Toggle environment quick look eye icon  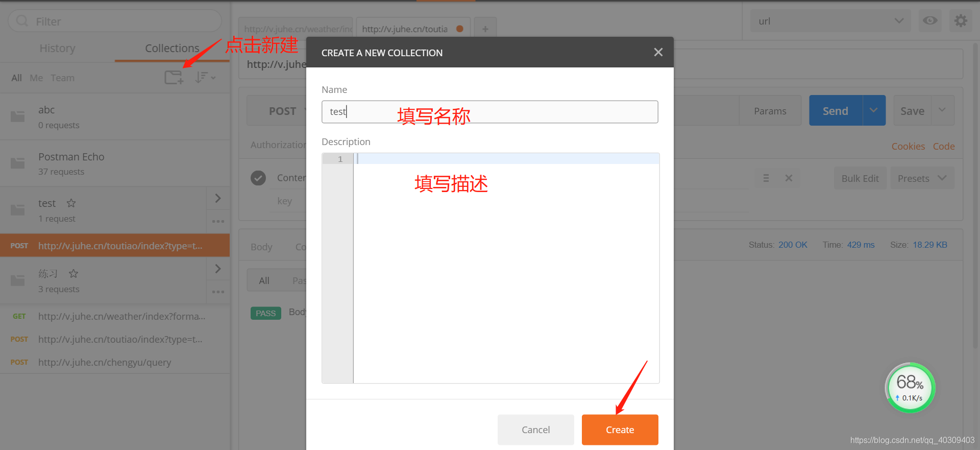pyautogui.click(x=930, y=21)
